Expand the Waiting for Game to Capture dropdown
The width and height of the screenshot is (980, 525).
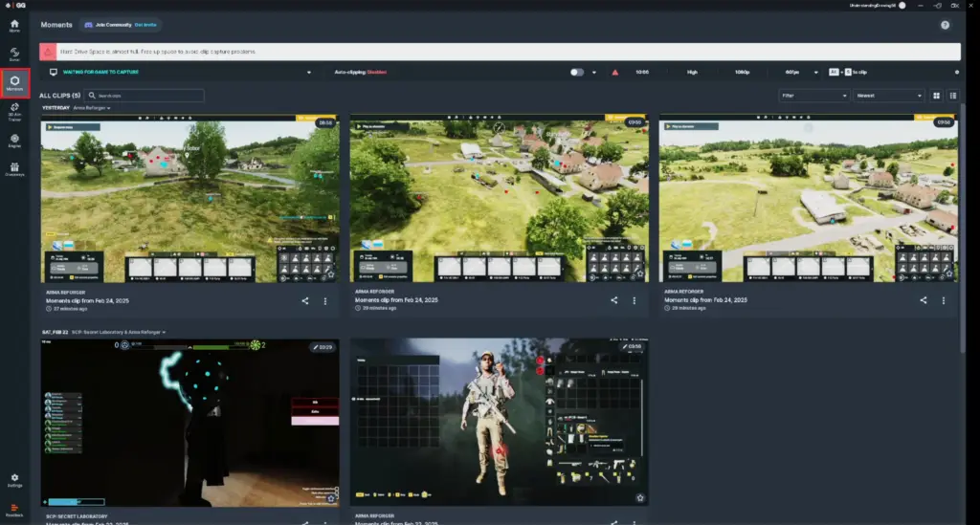pos(309,73)
